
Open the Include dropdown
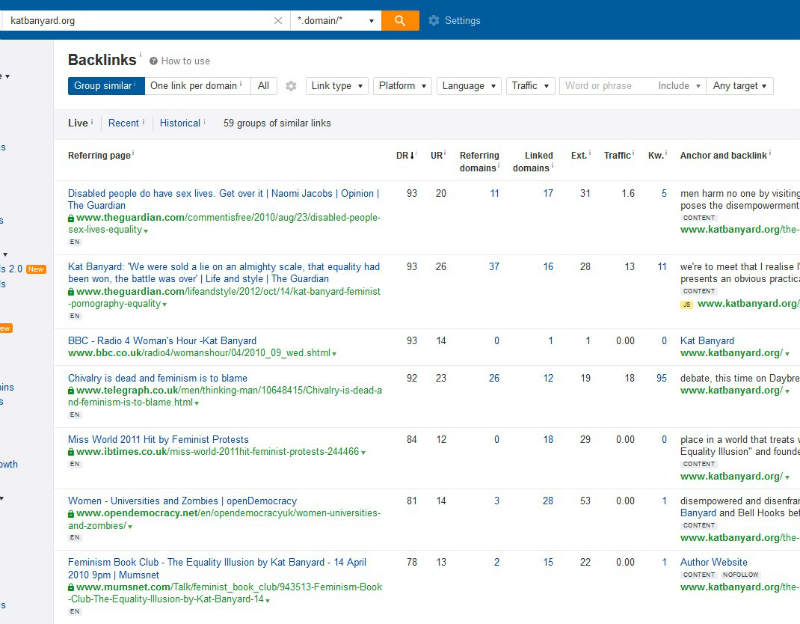pos(679,86)
